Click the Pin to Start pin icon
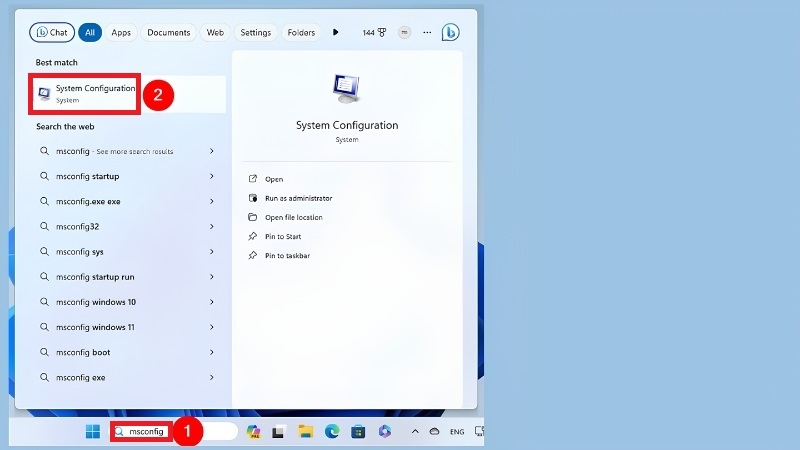Viewport: 800px width, 450px height. [253, 236]
